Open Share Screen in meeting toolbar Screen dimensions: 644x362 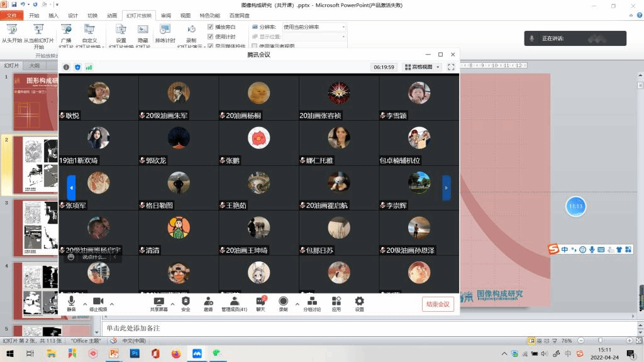coord(158,304)
